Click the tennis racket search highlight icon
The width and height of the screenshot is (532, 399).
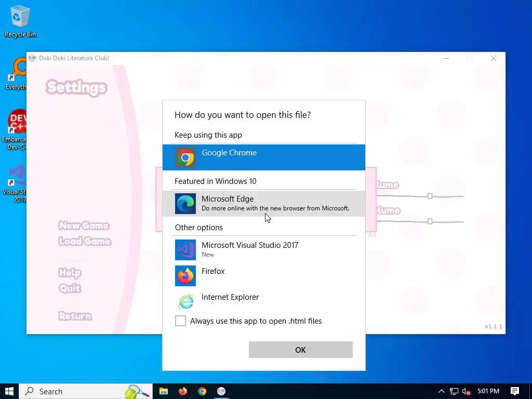[137, 392]
